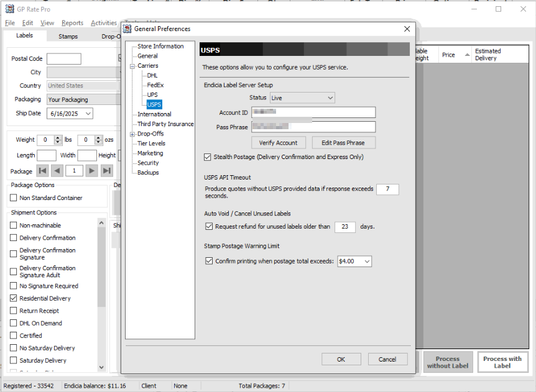Viewport: 536px width, 392px height.
Task: Click the Shipment Options scrollbar thumb
Action: (101, 267)
